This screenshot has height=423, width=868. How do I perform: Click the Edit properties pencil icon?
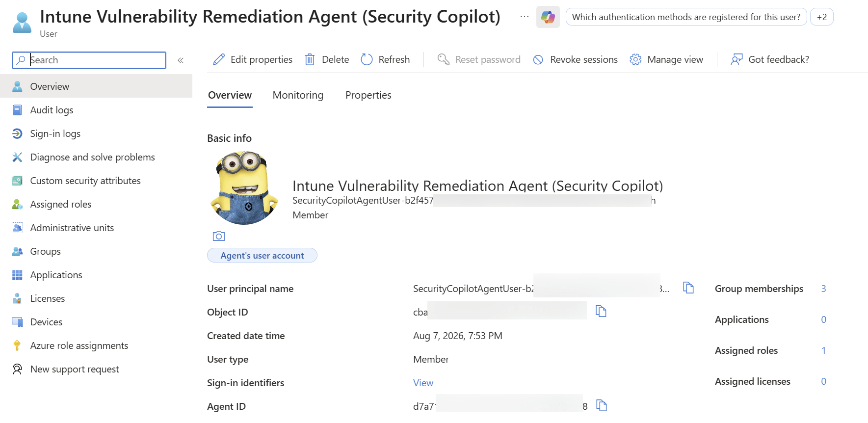219,59
